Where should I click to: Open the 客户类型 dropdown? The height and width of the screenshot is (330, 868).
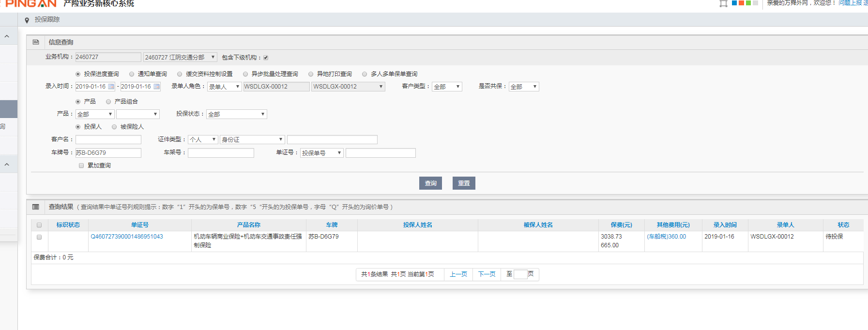click(447, 87)
